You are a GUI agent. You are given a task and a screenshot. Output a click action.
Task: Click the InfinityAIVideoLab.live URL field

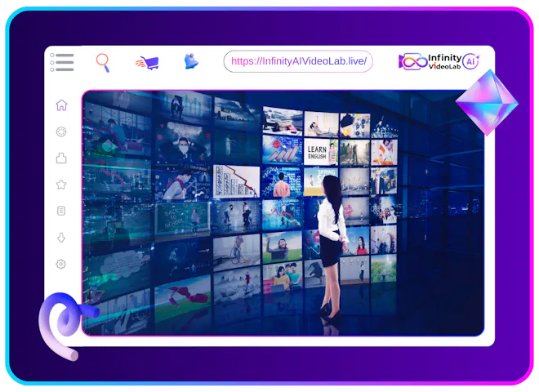pos(298,61)
